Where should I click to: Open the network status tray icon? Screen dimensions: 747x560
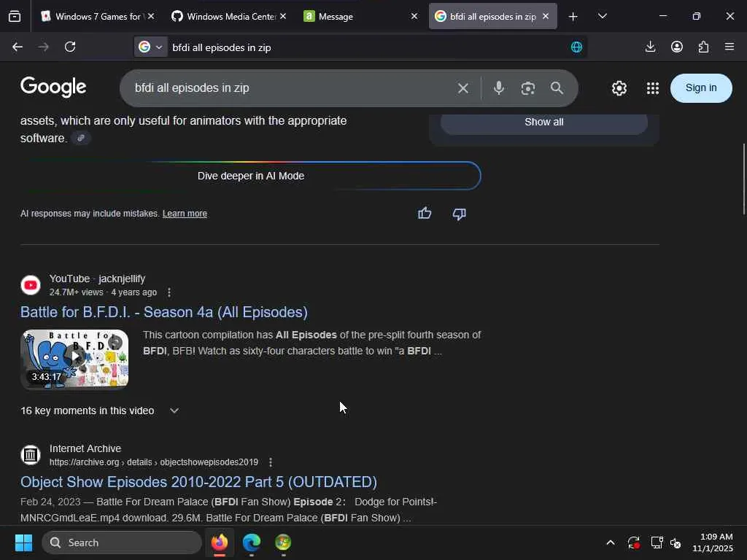point(657,542)
